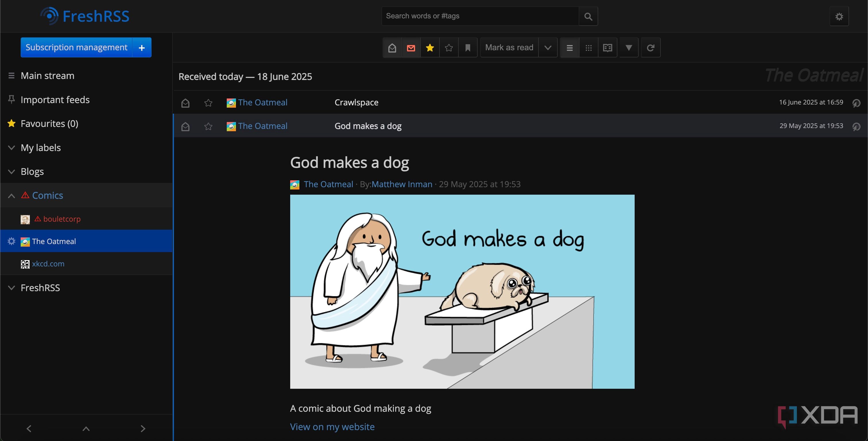868x441 pixels.
Task: Expand Blogs category
Action: click(11, 172)
